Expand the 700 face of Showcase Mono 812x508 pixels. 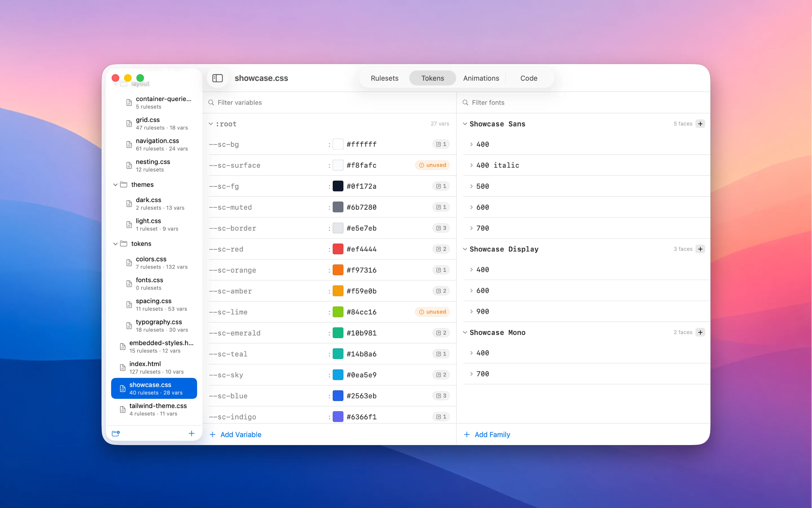tap(471, 374)
